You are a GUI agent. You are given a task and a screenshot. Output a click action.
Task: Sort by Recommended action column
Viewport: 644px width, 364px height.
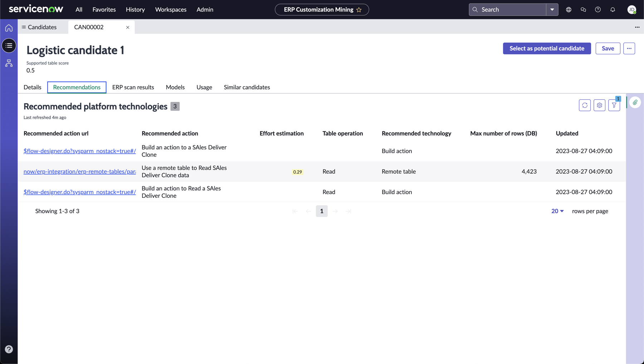pos(170,133)
